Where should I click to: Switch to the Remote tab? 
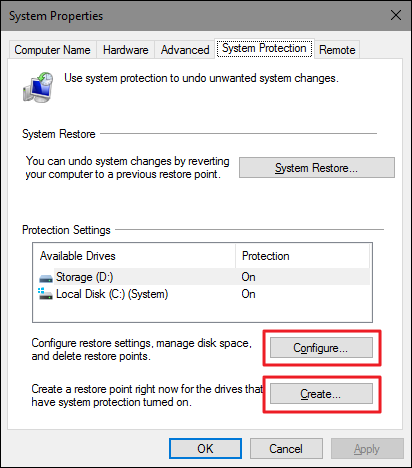pyautogui.click(x=337, y=50)
